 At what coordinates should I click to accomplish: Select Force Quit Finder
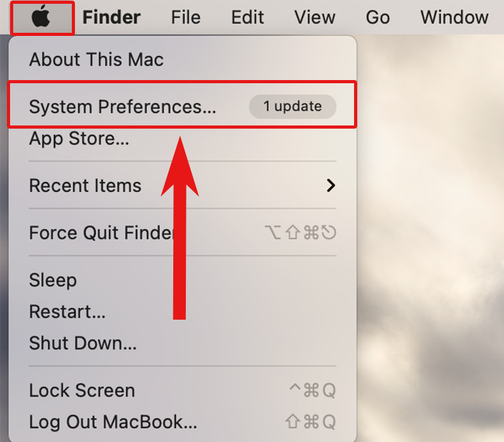pos(183,233)
